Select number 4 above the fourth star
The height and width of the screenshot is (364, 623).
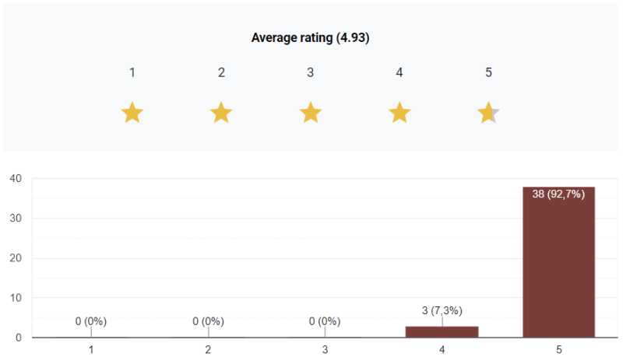(399, 72)
